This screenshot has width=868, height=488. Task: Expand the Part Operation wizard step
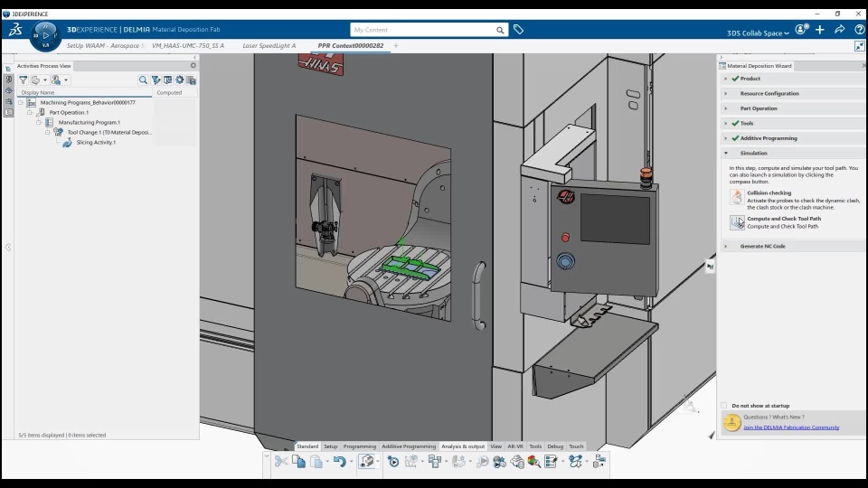(x=726, y=108)
